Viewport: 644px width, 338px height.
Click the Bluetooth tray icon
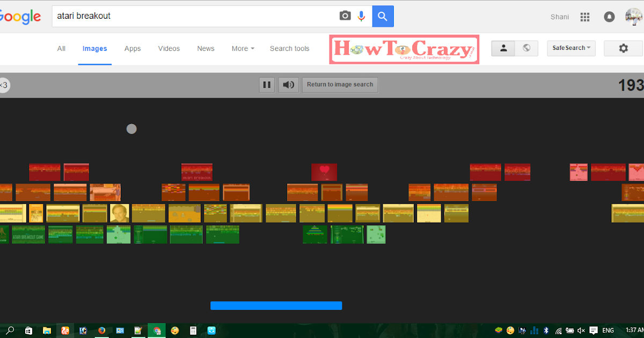(x=546, y=330)
